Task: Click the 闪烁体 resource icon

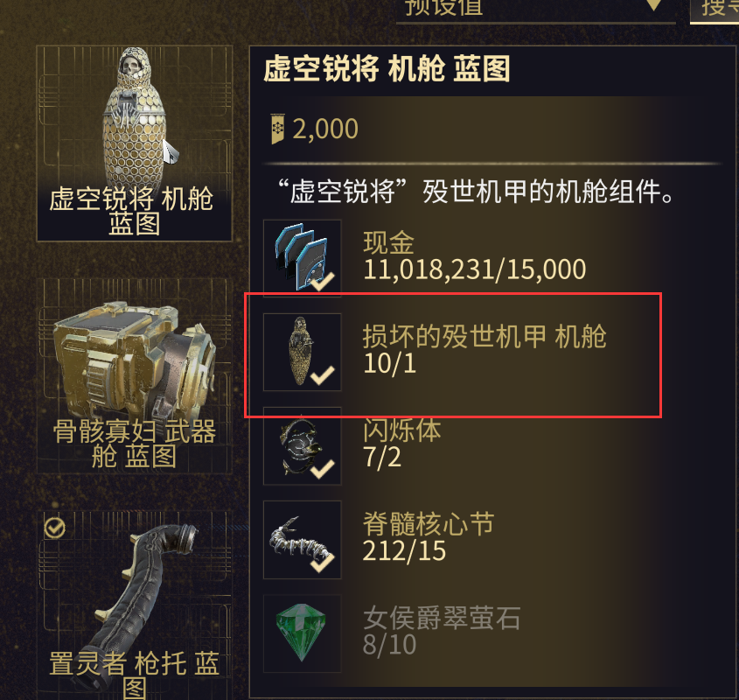Action: pos(302,445)
